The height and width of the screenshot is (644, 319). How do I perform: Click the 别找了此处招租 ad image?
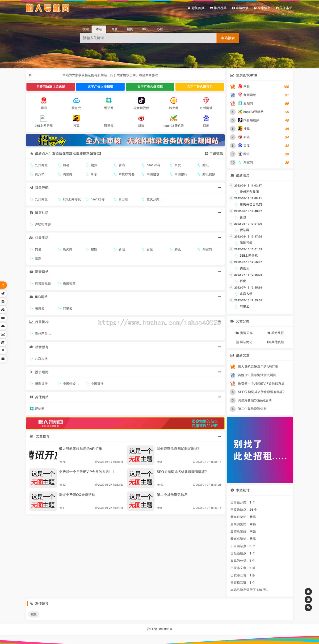point(260,450)
